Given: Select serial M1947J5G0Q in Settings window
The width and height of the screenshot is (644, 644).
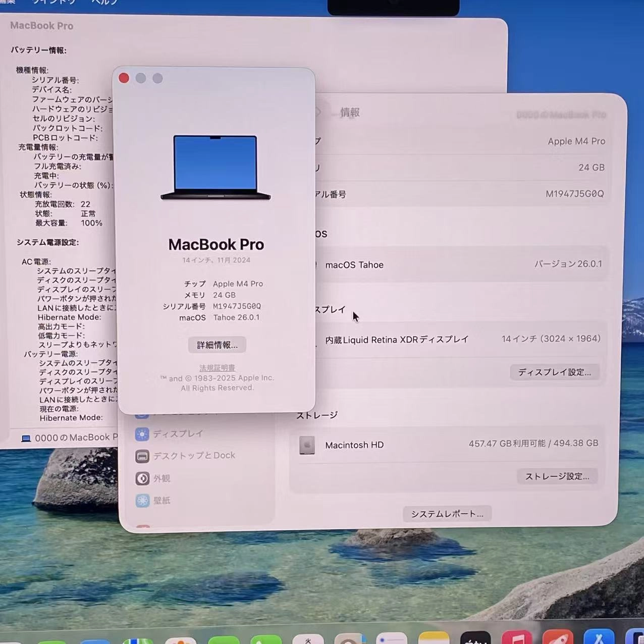Looking at the screenshot, I should (574, 194).
